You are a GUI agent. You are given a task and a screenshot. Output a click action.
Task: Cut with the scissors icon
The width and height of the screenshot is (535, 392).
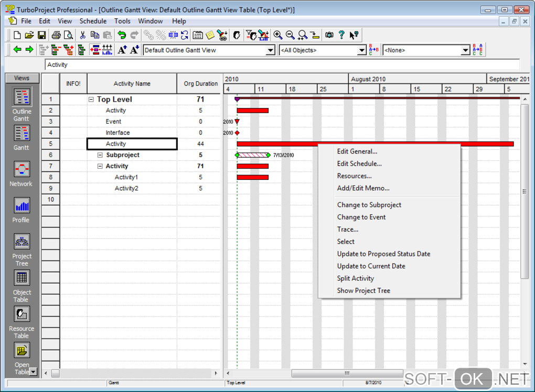pos(82,35)
